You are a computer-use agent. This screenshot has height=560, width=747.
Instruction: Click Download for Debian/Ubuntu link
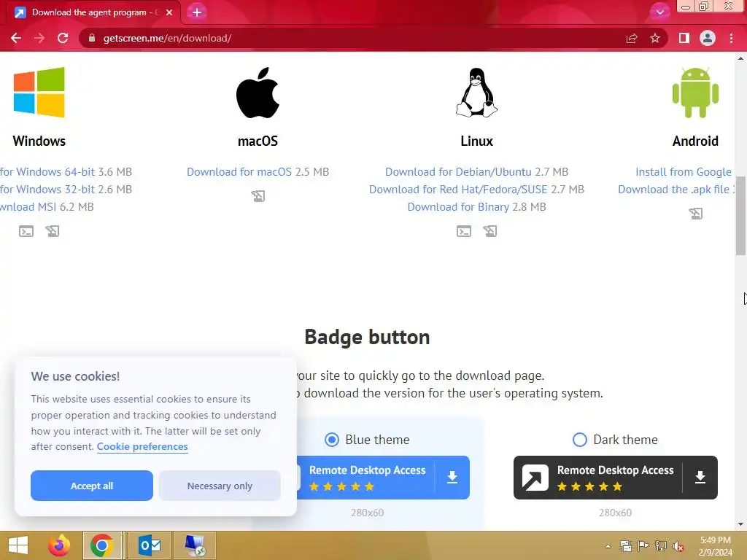coord(458,172)
